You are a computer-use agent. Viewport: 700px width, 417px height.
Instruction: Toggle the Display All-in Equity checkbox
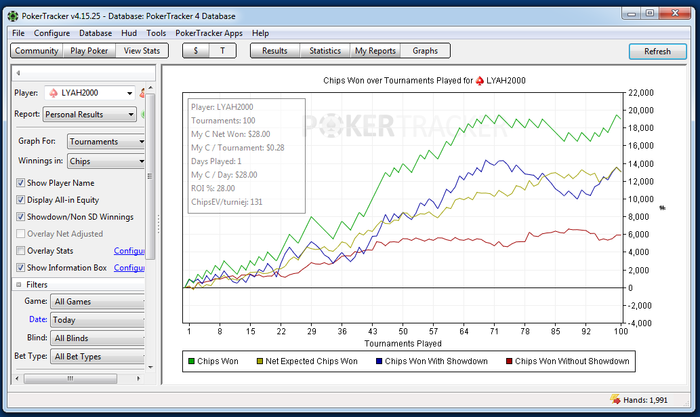tap(21, 200)
